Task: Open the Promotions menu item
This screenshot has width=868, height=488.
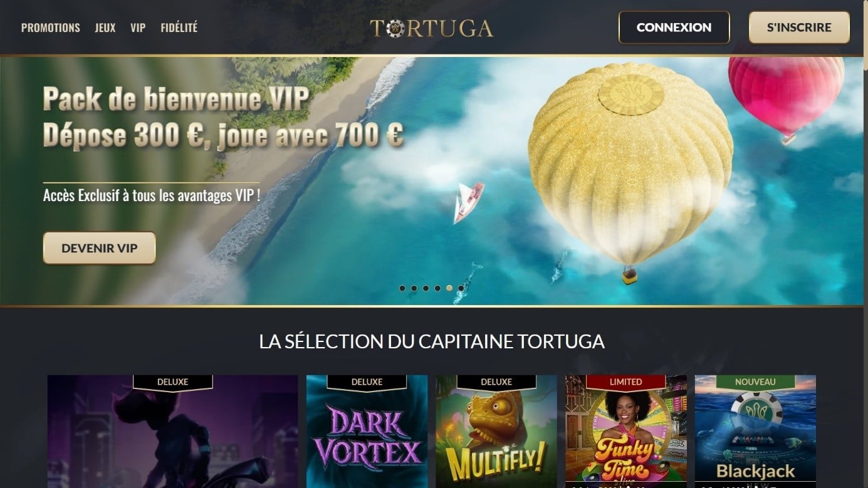Action: 51,28
